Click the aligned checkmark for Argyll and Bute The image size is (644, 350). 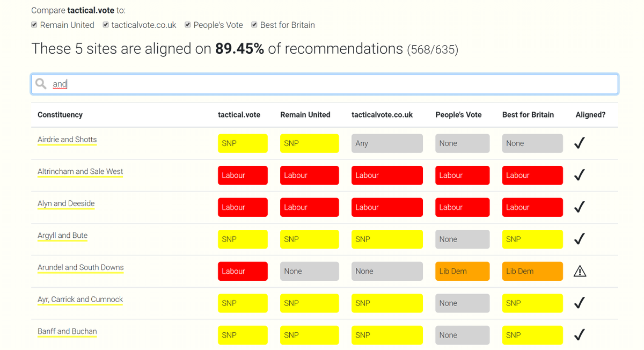(x=579, y=239)
